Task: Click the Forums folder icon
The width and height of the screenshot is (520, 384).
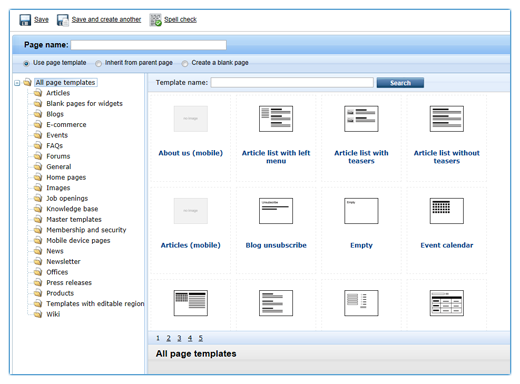Action: pyautogui.click(x=38, y=156)
